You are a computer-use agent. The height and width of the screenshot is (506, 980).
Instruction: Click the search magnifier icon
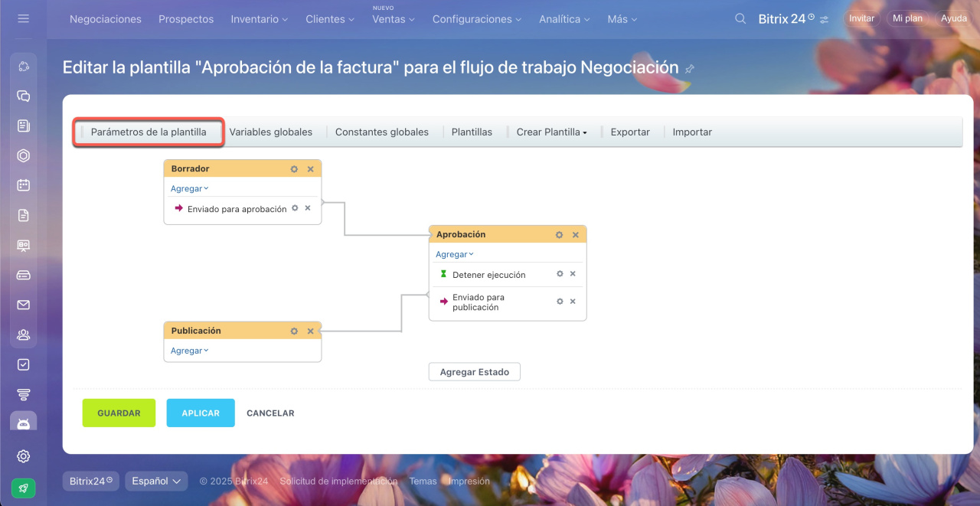click(x=740, y=18)
